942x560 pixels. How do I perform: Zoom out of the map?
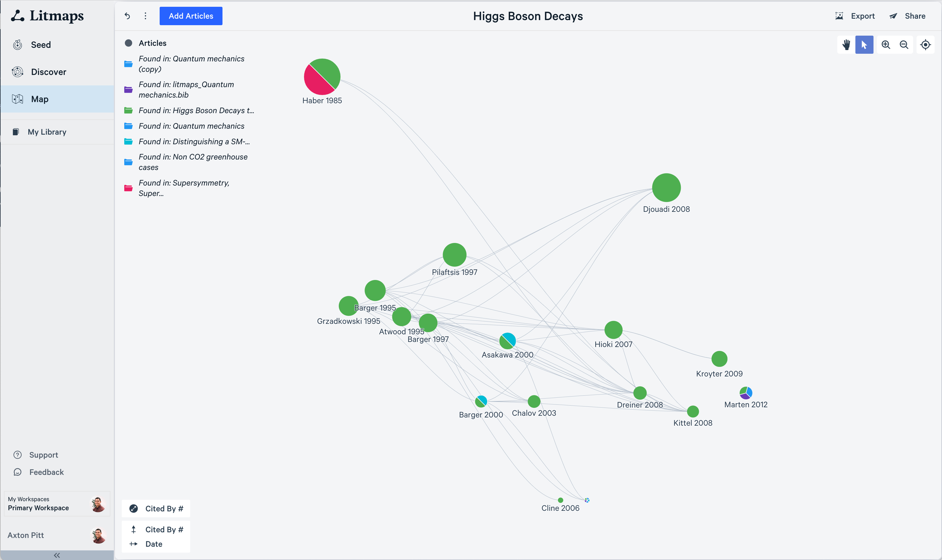coord(904,45)
